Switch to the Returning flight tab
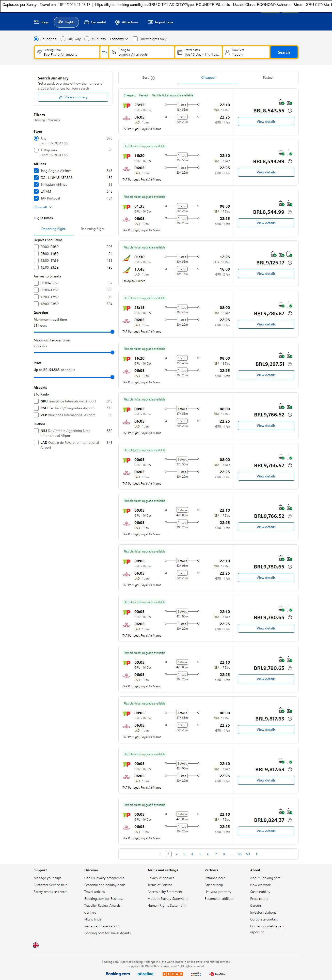 coord(93,229)
